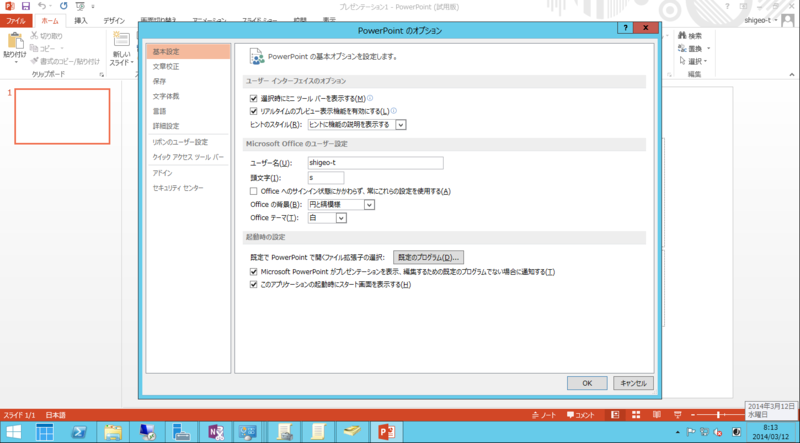Open the クリップボード group dialog launcher
The width and height of the screenshot is (800, 443).
pos(102,75)
